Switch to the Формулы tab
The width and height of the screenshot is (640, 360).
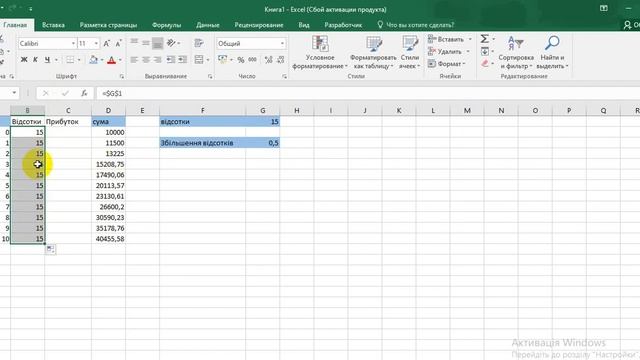click(167, 25)
